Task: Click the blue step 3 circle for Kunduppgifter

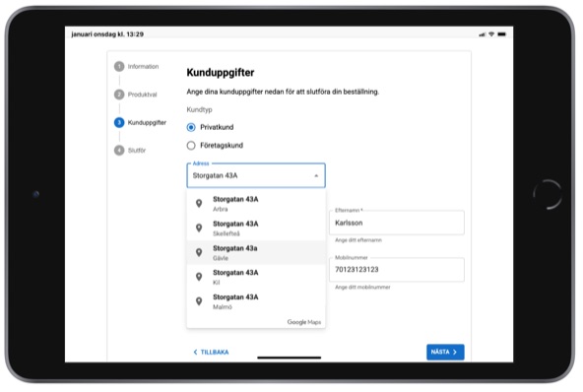Action: tap(119, 122)
